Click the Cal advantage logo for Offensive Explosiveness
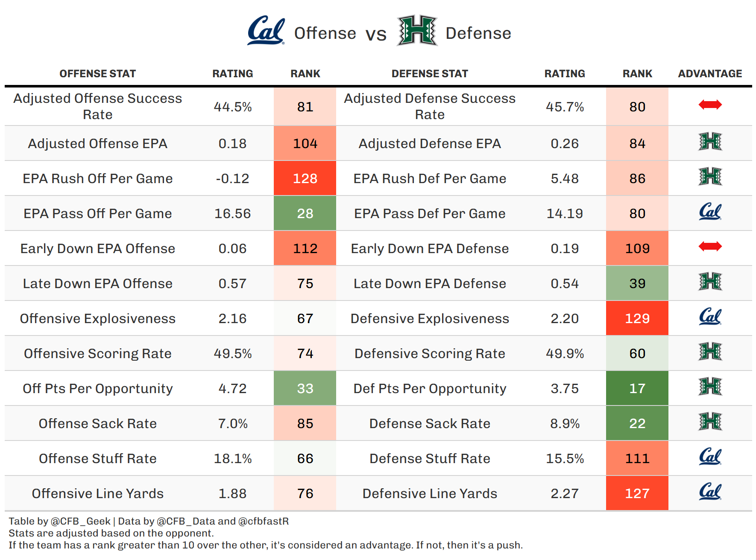756x560 pixels. 710,317
